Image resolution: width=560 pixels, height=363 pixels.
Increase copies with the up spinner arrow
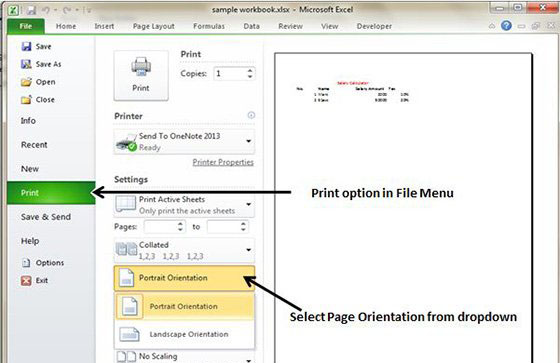click(x=250, y=70)
